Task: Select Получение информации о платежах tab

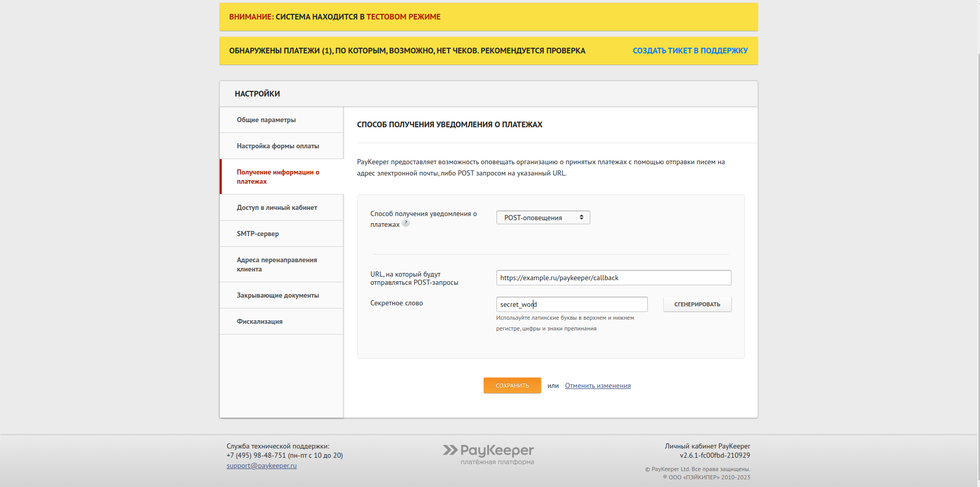Action: pos(278,177)
